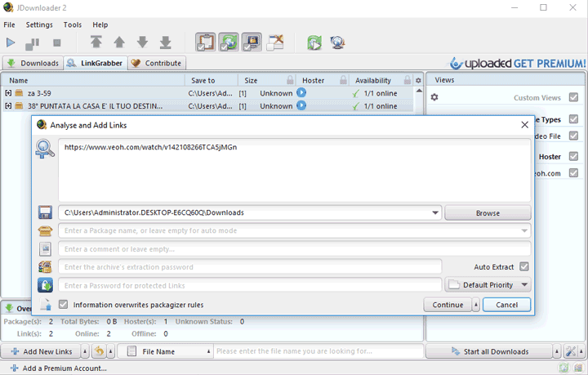The image size is (588, 375).
Task: Click the save location floppy disk icon
Action: coord(45,212)
